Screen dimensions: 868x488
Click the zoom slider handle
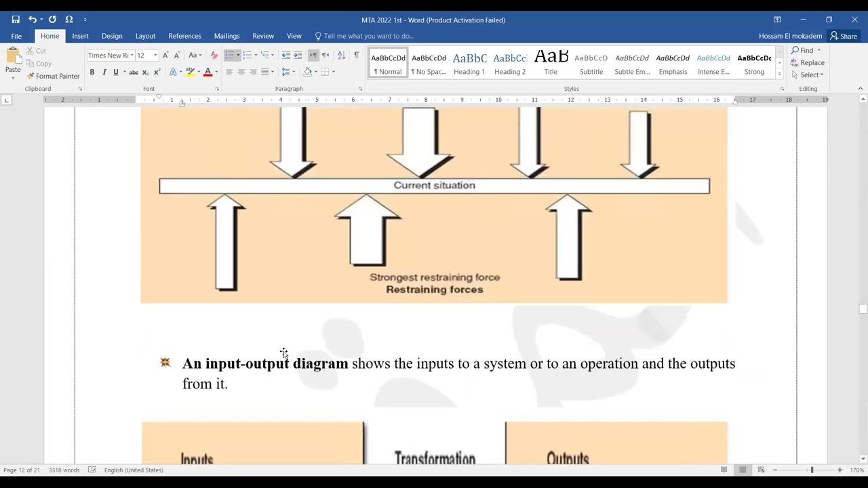pyautogui.click(x=812, y=470)
